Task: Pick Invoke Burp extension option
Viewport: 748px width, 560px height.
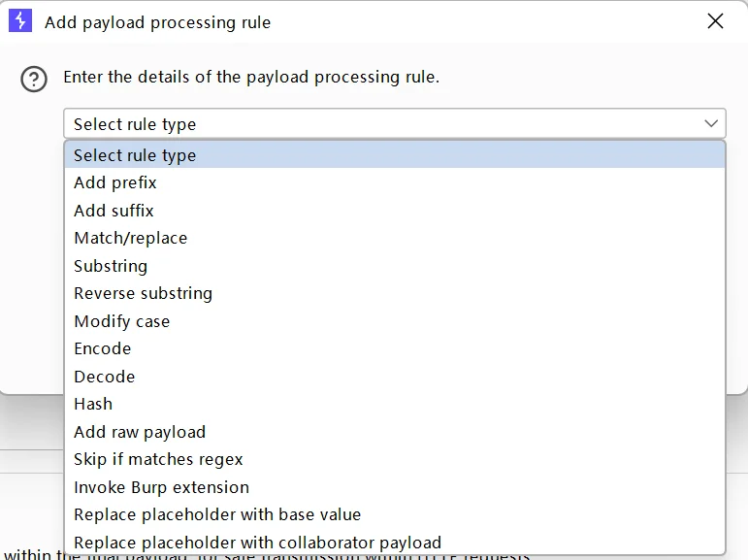Action: coord(161,487)
